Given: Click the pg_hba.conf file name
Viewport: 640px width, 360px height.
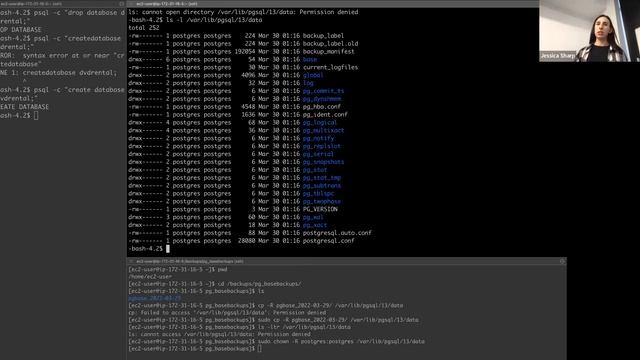Looking at the screenshot, I should click(x=322, y=107).
